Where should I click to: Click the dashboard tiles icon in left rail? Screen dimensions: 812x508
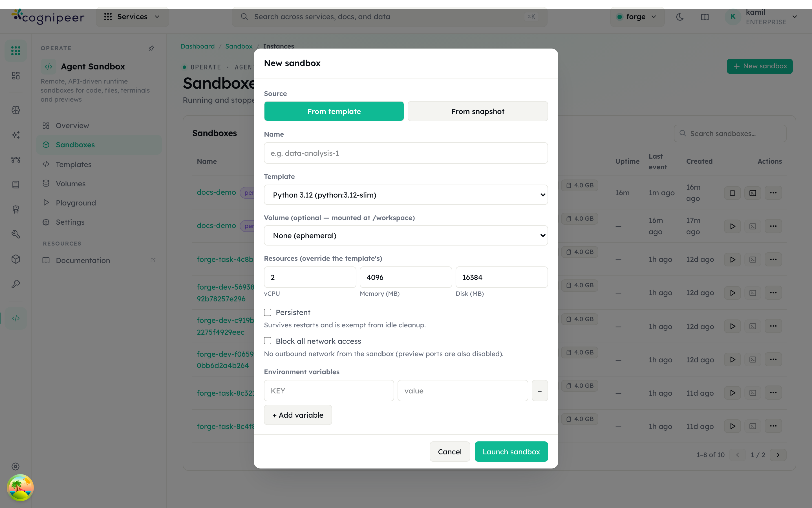tap(16, 76)
